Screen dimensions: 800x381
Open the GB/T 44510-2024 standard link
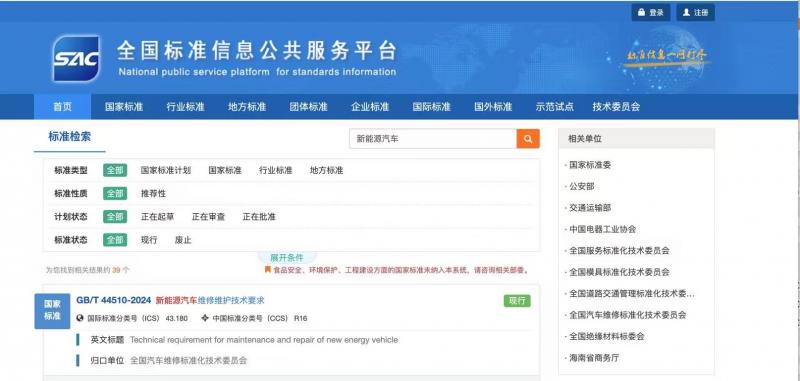coord(114,300)
